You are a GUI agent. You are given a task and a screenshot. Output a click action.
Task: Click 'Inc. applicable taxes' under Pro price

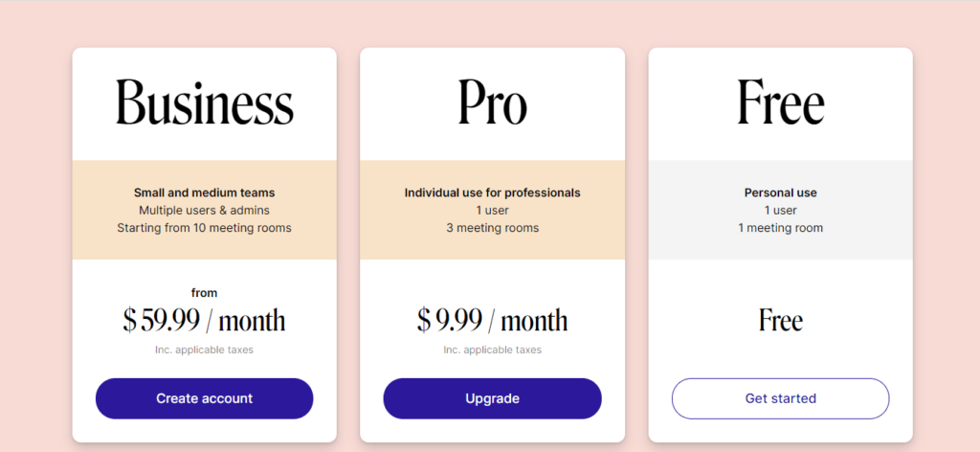[492, 350]
